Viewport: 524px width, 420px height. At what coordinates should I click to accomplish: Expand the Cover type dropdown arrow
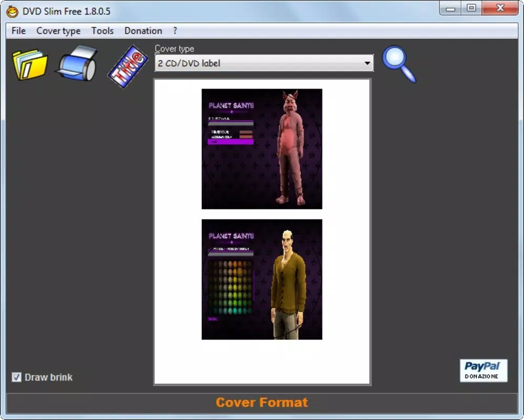367,63
